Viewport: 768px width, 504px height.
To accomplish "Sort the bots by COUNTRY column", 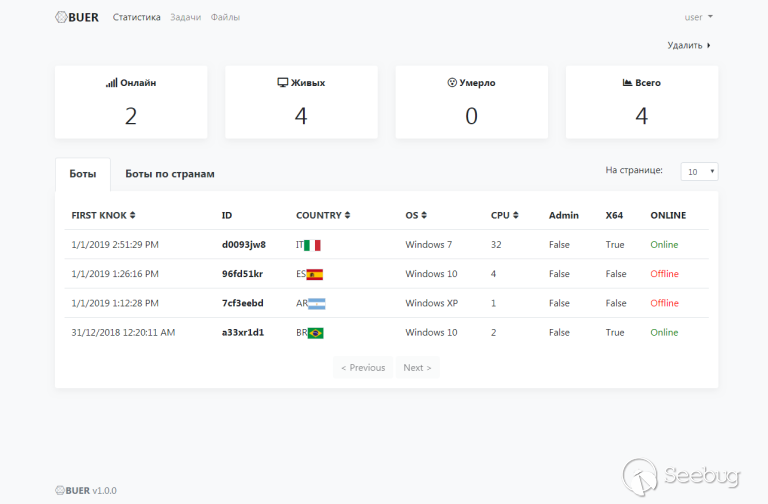I will pyautogui.click(x=323, y=215).
